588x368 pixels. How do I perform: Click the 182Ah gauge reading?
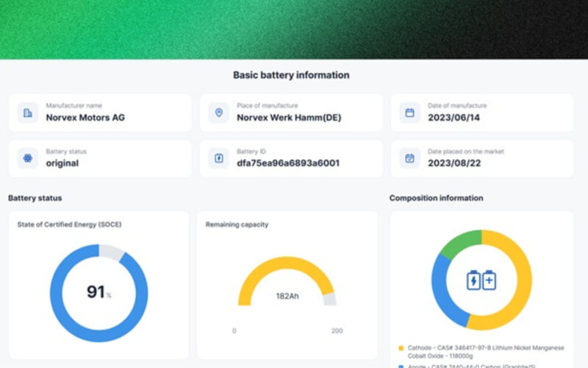[287, 297]
